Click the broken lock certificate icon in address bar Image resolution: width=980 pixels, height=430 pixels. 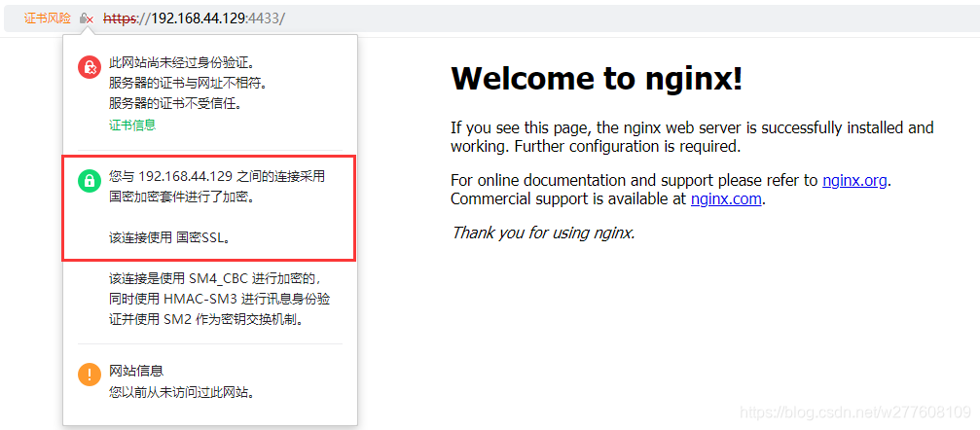(87, 18)
